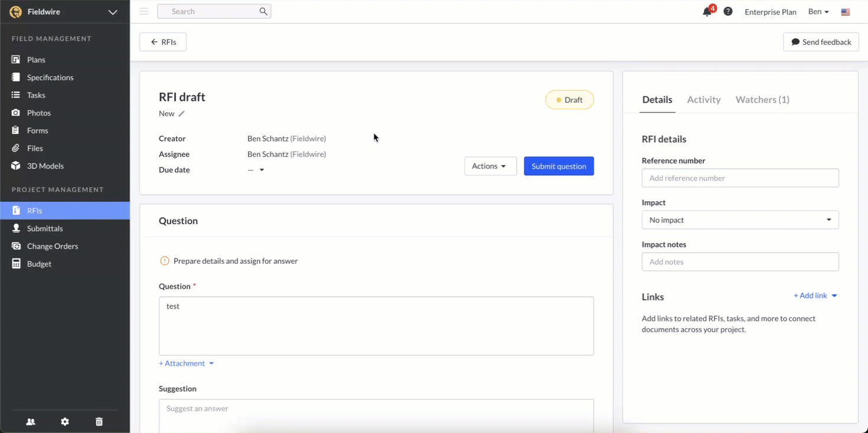Click the Reference number input field

click(x=740, y=178)
